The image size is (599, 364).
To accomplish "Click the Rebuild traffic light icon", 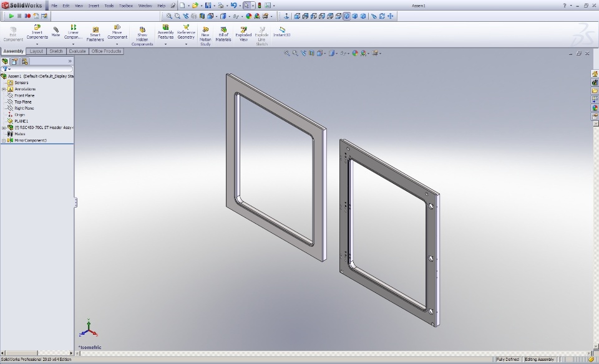I will [x=260, y=6].
